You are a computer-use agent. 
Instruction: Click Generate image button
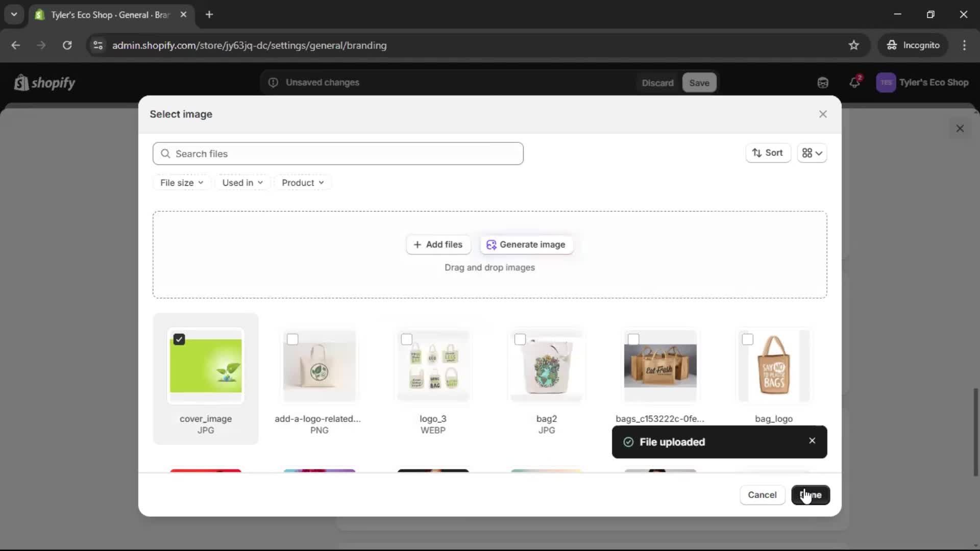pos(526,245)
